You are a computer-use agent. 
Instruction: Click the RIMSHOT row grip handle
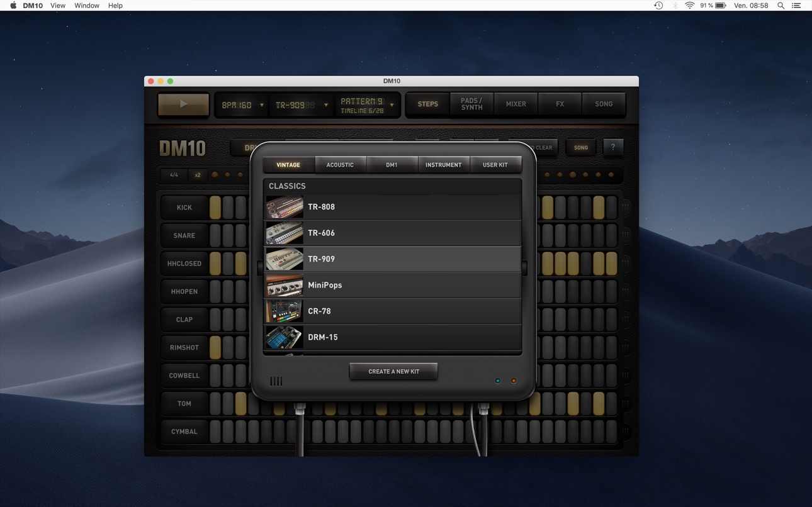click(x=626, y=347)
